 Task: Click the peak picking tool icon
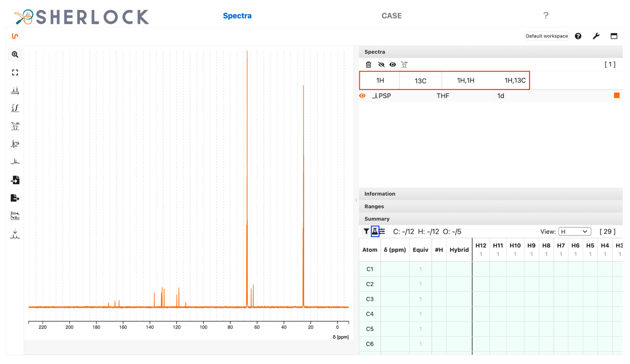coord(15,90)
